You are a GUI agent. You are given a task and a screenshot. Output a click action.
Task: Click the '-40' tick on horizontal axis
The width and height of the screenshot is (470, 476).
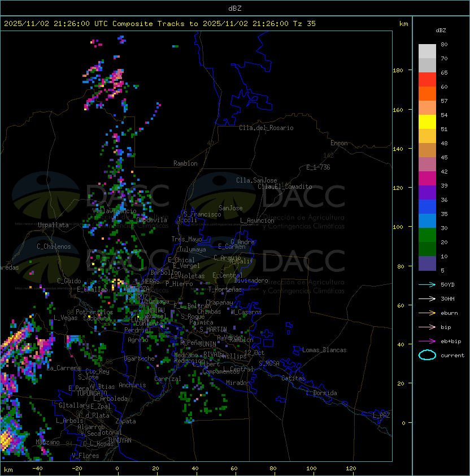pyautogui.click(x=38, y=469)
